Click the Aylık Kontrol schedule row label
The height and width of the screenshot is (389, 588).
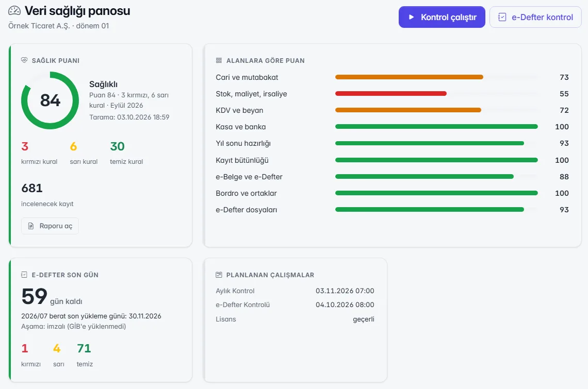tap(235, 291)
